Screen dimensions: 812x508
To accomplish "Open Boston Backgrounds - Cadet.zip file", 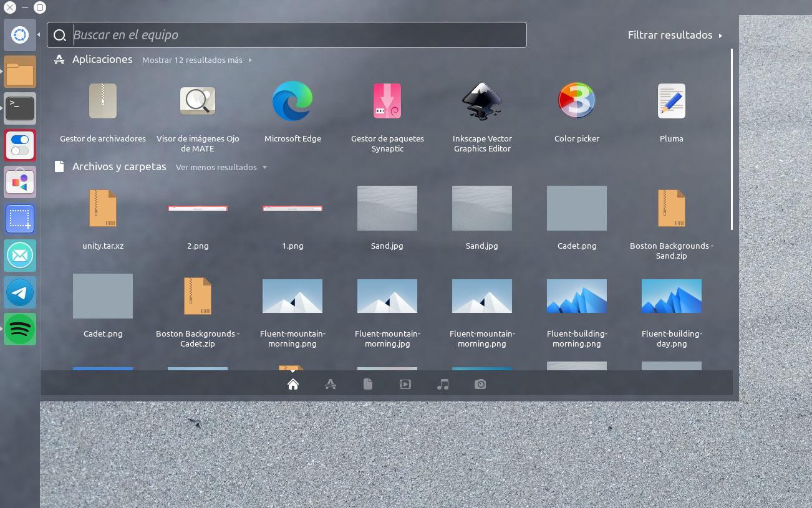I will click(198, 296).
